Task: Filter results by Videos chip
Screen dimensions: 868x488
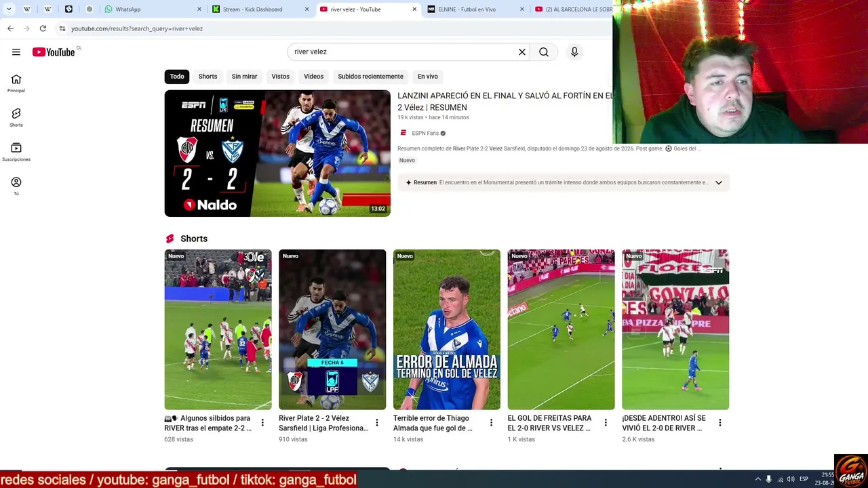Action: [313, 77]
